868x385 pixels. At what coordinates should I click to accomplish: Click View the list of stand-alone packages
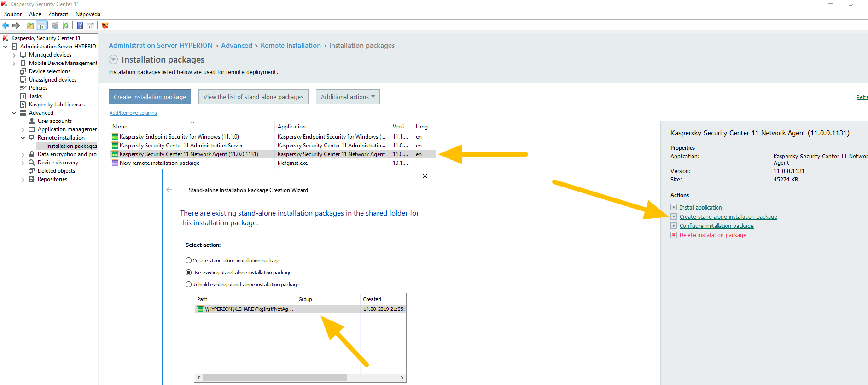[x=253, y=97]
